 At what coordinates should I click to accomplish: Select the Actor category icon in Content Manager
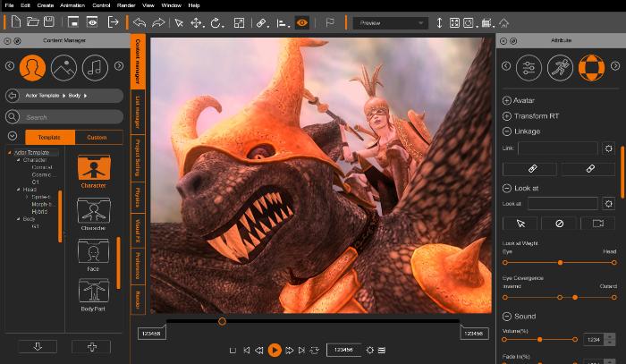32,67
